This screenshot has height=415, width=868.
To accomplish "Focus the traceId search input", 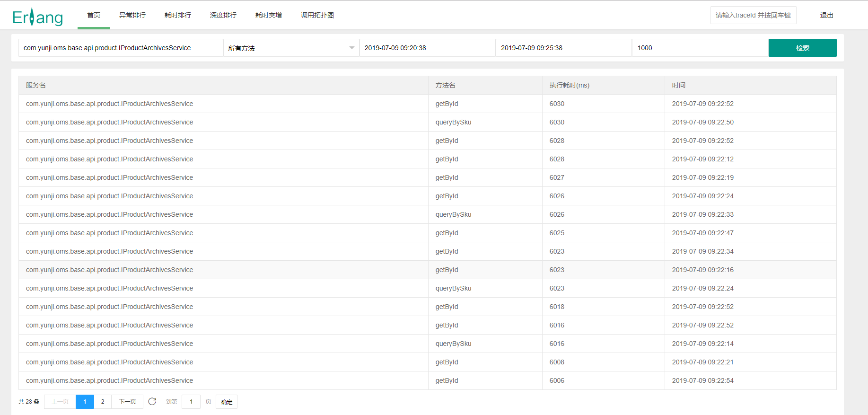I will pyautogui.click(x=753, y=15).
